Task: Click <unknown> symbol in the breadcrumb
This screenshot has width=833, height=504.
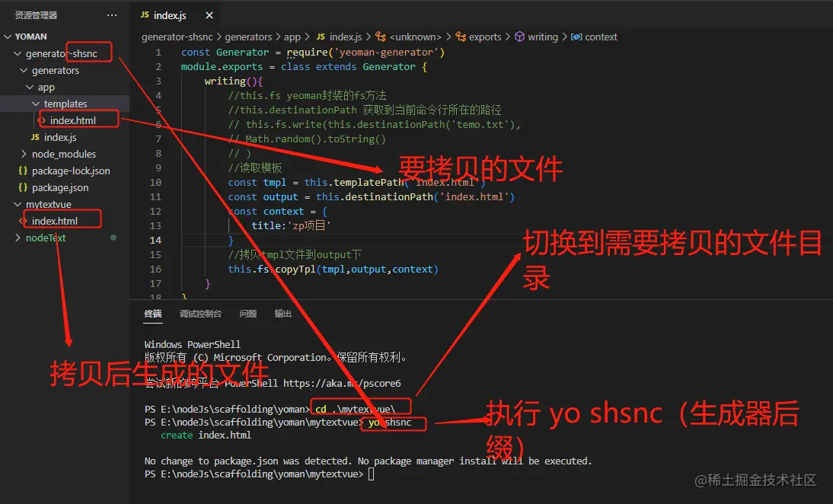Action: pyautogui.click(x=416, y=37)
